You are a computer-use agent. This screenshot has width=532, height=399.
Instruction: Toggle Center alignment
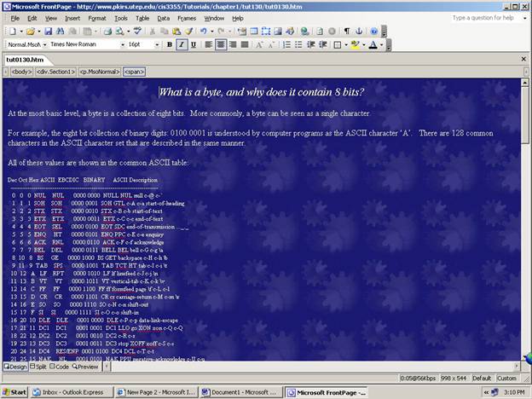221,45
